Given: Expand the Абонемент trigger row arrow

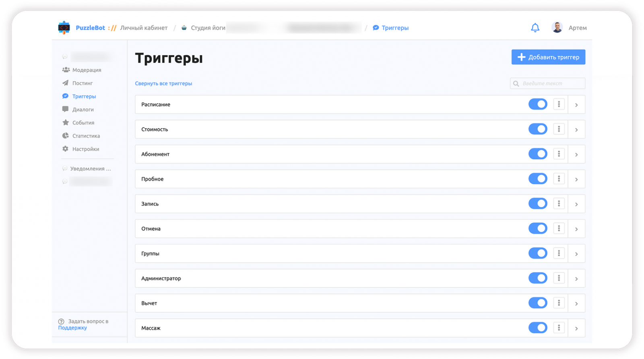Looking at the screenshot, I should (x=576, y=155).
